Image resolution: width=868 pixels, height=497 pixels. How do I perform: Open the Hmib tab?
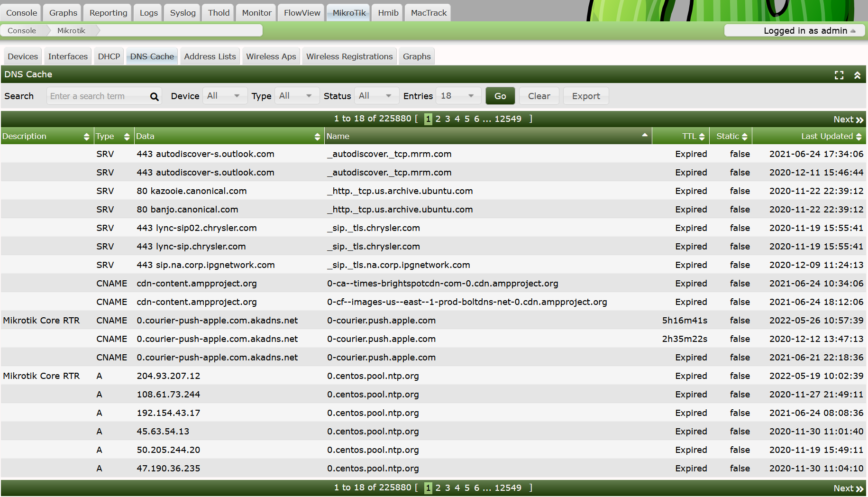coord(388,13)
